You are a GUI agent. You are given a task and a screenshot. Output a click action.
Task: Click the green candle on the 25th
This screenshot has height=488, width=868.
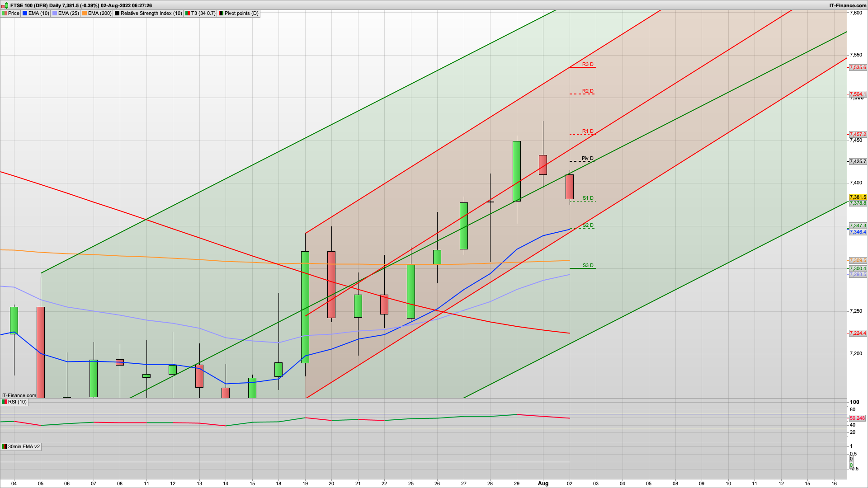(411, 291)
